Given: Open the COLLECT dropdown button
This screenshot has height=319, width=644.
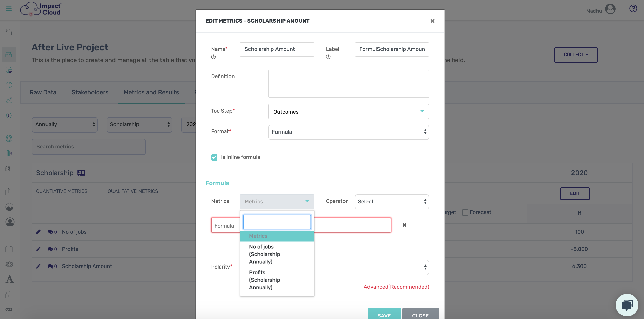Looking at the screenshot, I should click(x=576, y=55).
